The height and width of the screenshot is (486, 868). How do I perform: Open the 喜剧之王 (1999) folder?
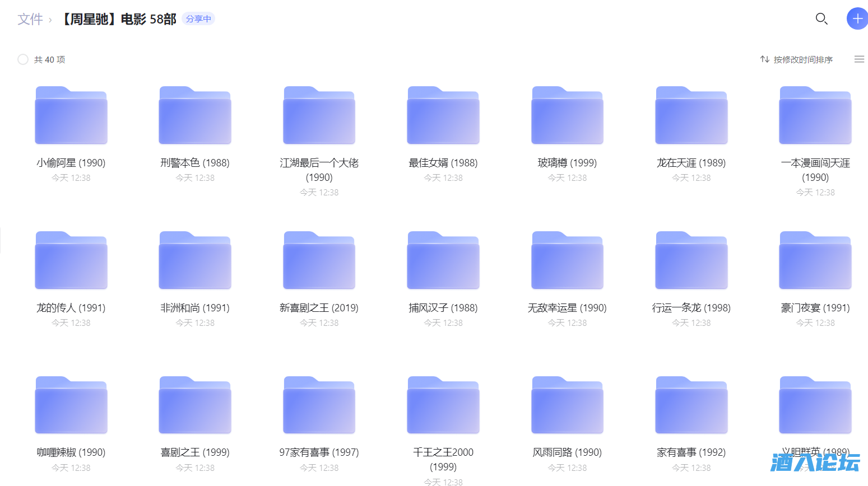[x=194, y=405]
